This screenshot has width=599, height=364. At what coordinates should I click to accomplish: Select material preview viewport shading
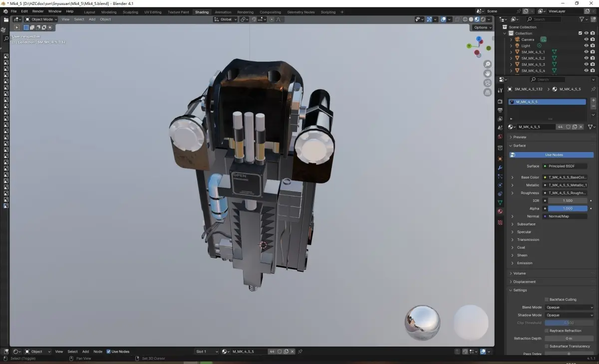pyautogui.click(x=477, y=19)
